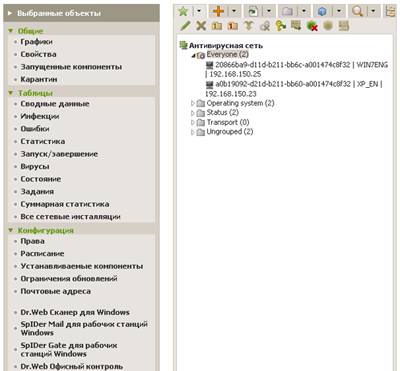Collapse the Общие section
400x371 pixels.
(11, 31)
